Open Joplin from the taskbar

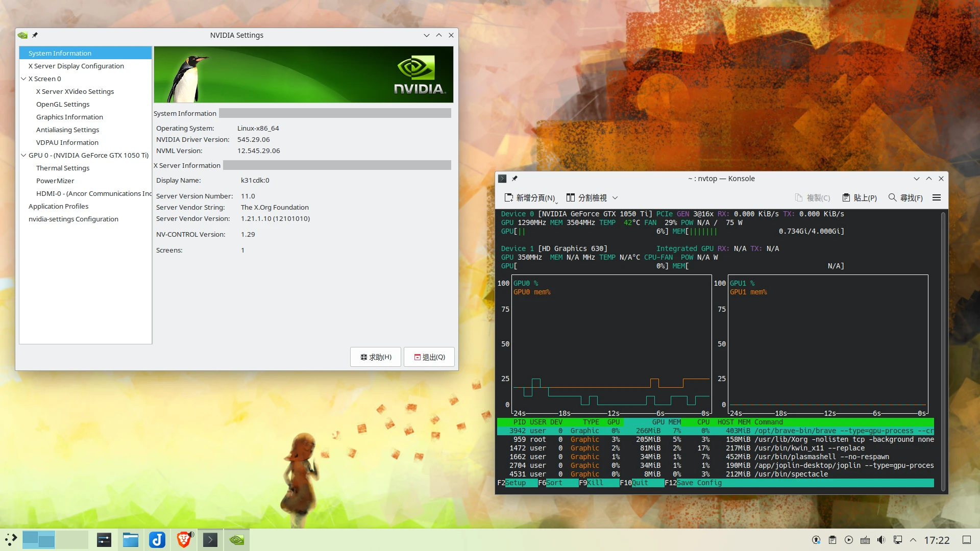click(x=157, y=540)
